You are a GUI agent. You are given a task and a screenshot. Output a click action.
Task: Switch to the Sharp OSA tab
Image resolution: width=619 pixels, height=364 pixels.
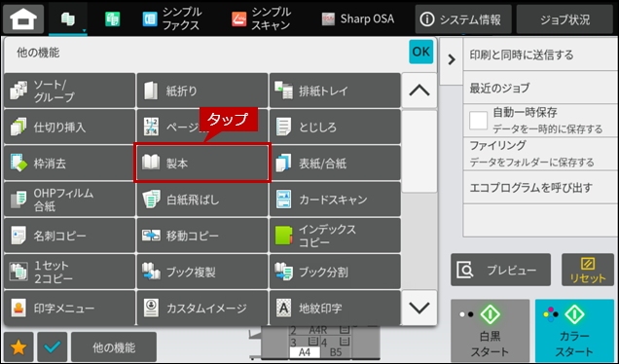pyautogui.click(x=357, y=18)
